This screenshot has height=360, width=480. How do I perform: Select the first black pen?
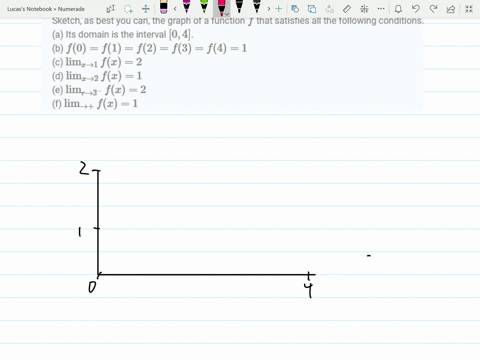click(239, 7)
